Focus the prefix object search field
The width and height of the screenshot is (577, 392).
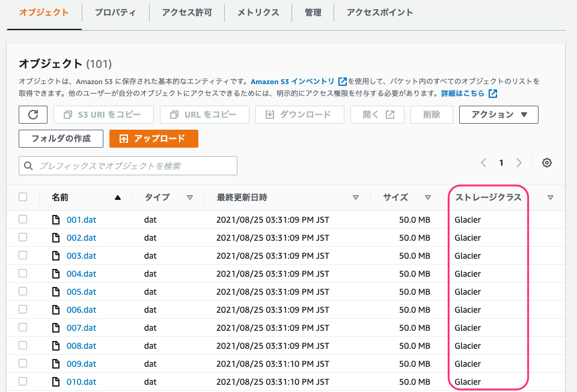pos(128,166)
